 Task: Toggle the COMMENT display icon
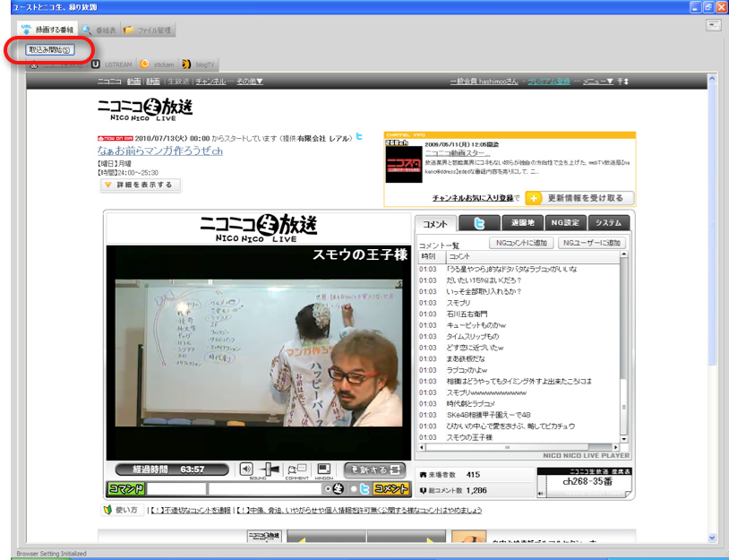click(x=296, y=469)
